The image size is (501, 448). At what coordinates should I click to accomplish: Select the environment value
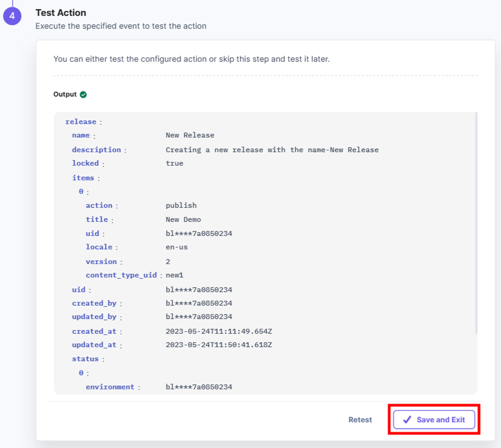tap(199, 387)
